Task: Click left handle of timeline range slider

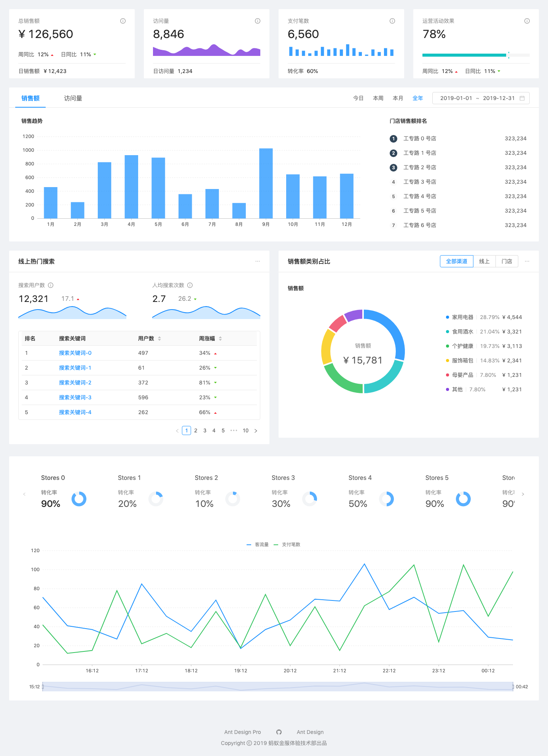Action: 43,686
